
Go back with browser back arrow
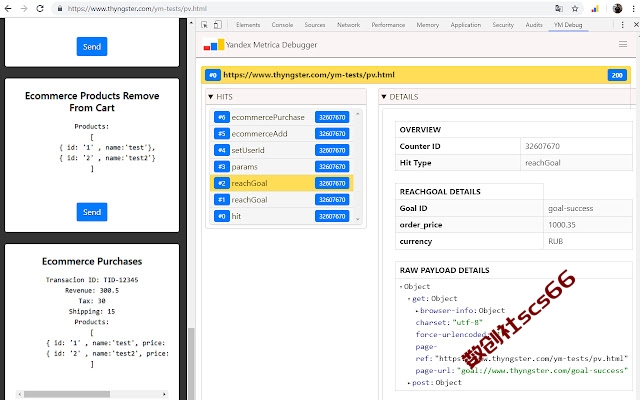[8, 8]
